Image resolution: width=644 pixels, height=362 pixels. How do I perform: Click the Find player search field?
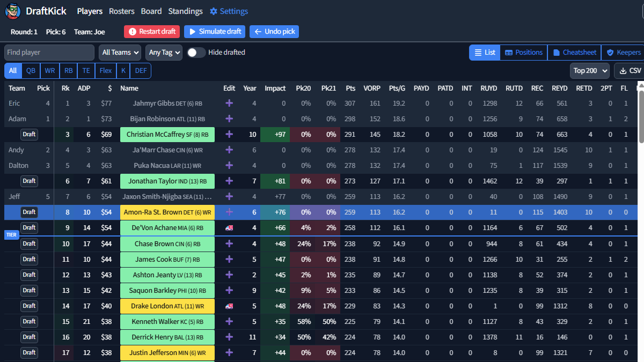[x=49, y=53]
